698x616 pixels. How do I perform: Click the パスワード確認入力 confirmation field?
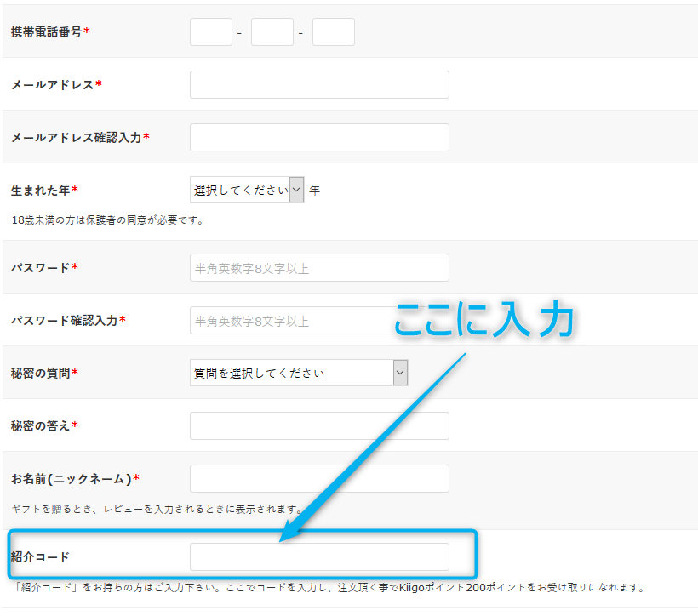coord(319,320)
